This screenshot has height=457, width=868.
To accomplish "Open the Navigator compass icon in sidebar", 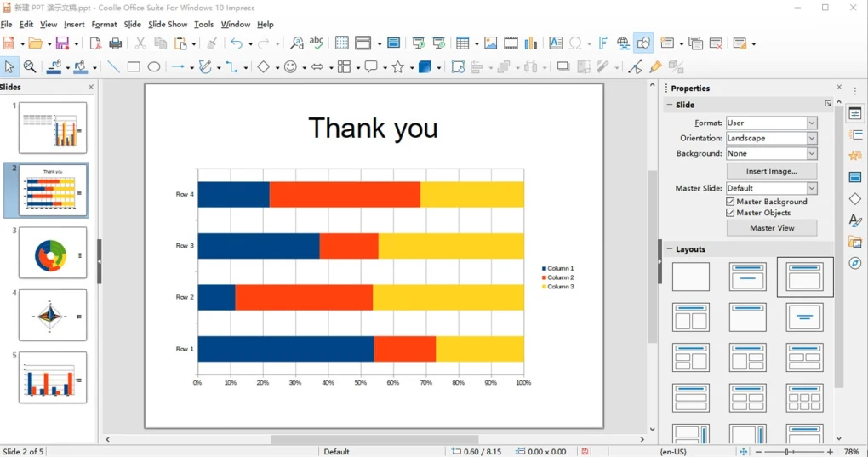I will click(x=855, y=263).
